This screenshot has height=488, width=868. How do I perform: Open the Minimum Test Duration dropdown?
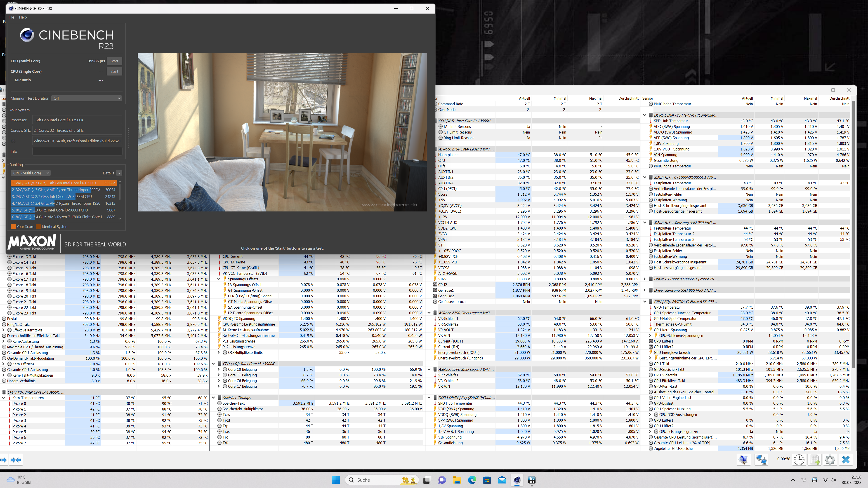pyautogui.click(x=87, y=98)
